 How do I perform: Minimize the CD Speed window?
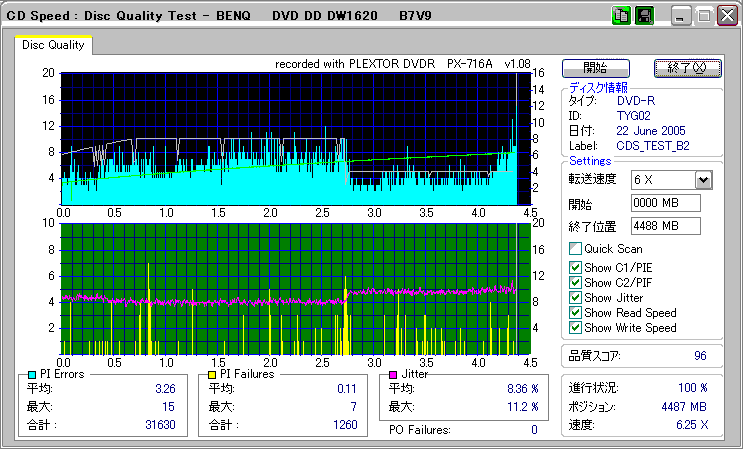pos(681,16)
